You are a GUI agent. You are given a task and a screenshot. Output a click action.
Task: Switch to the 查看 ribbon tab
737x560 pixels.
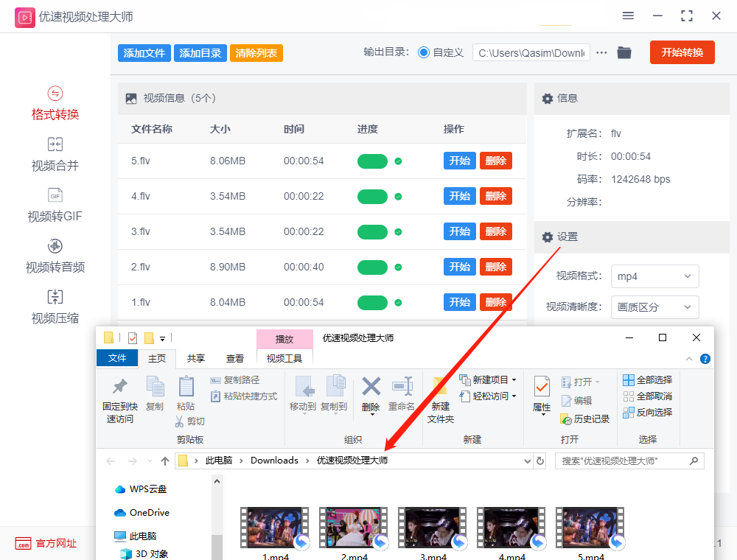(235, 358)
